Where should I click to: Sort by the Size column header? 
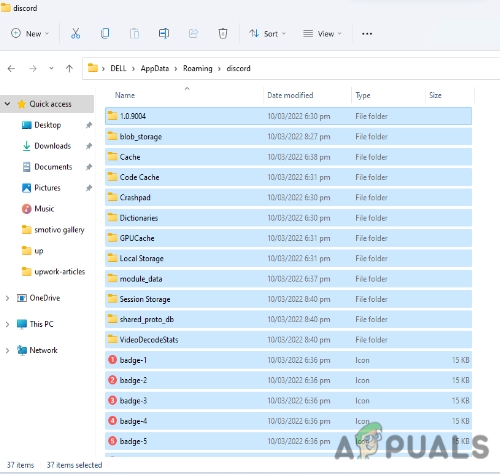point(435,95)
